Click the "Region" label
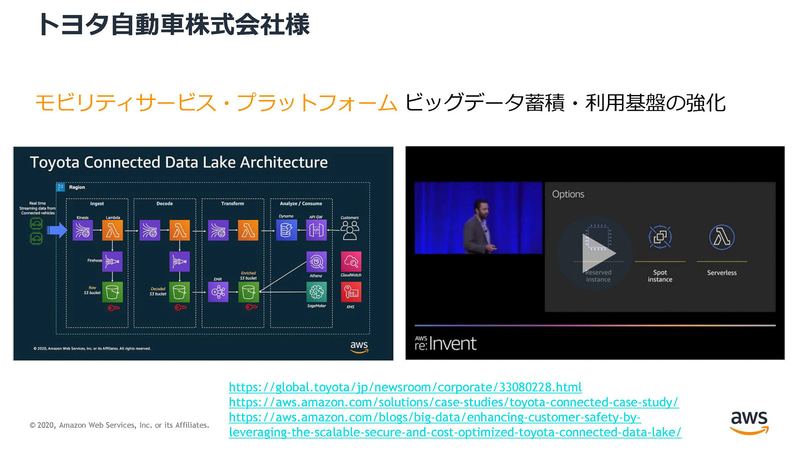 coord(77,187)
